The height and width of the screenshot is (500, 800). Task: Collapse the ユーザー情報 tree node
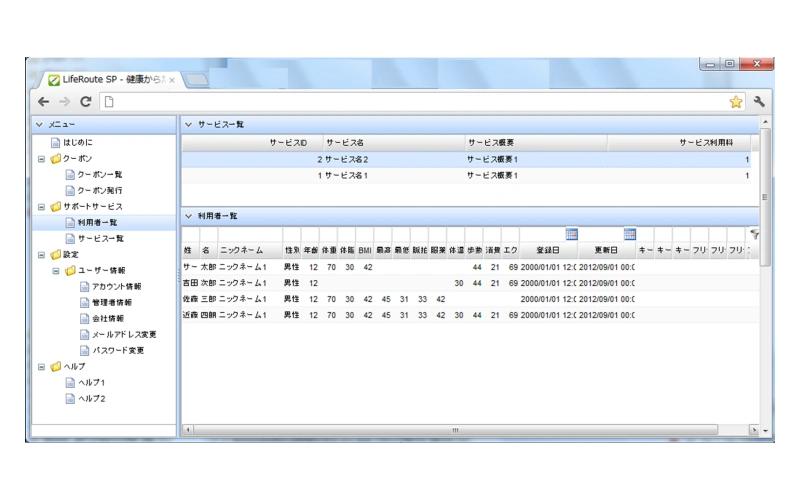(56, 271)
